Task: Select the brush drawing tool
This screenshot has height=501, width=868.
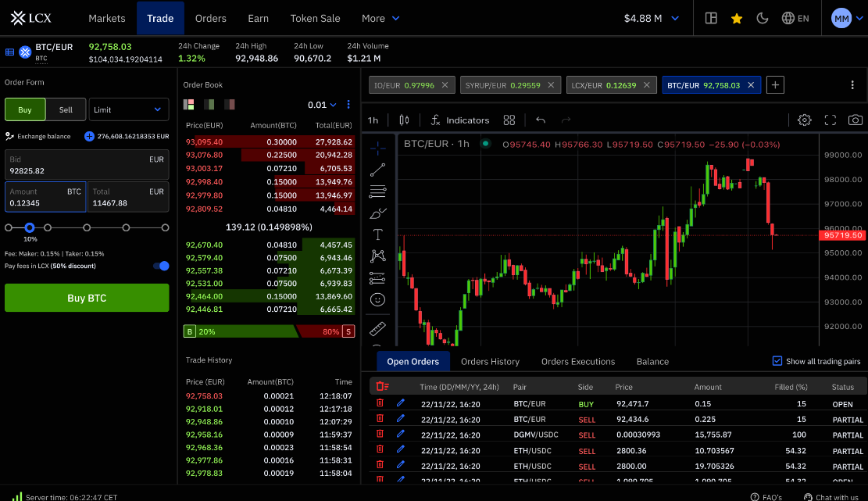Action: pos(378,213)
